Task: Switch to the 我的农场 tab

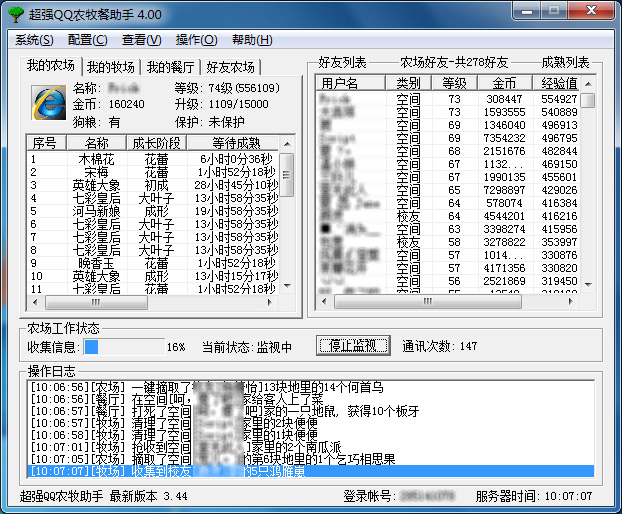Action: pos(51,65)
